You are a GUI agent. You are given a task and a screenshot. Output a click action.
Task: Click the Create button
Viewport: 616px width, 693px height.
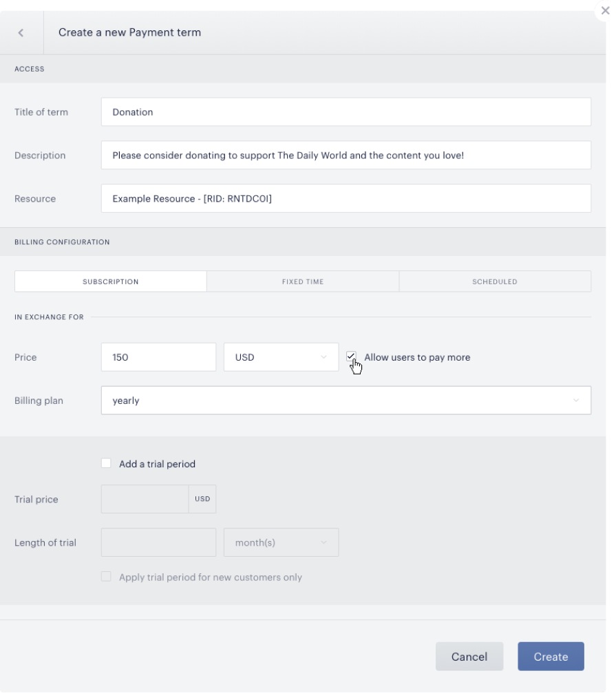coord(551,657)
